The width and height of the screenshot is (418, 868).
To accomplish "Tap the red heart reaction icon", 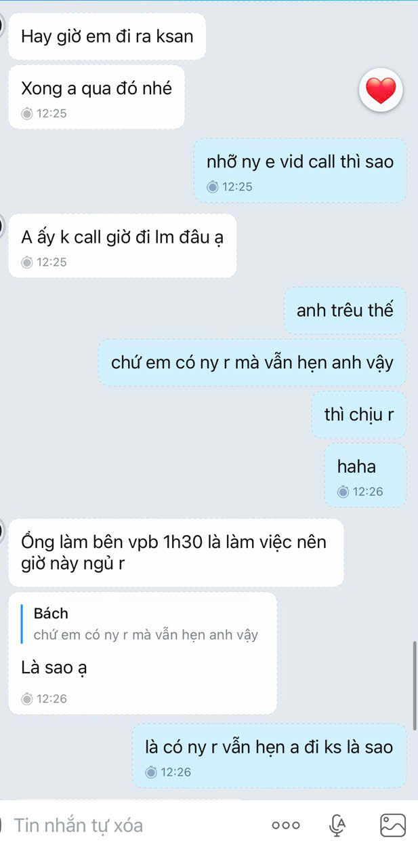I will [x=381, y=91].
